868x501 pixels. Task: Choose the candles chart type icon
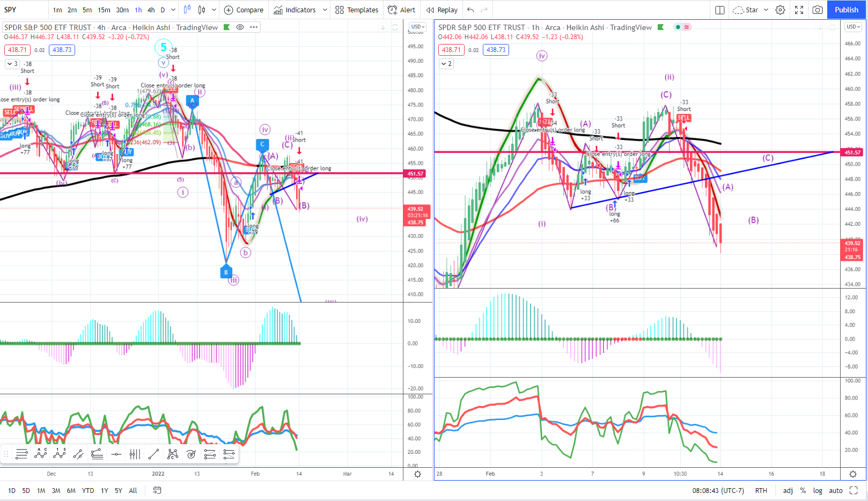[x=202, y=10]
